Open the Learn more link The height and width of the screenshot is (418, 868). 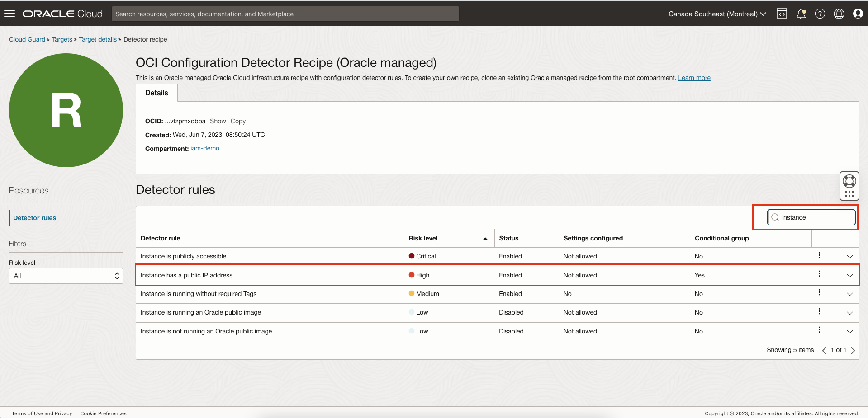pos(694,78)
